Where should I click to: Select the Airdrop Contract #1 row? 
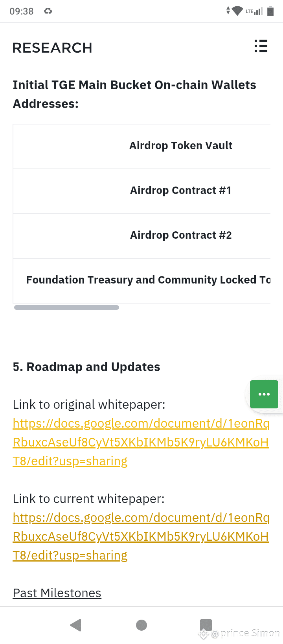(142, 190)
